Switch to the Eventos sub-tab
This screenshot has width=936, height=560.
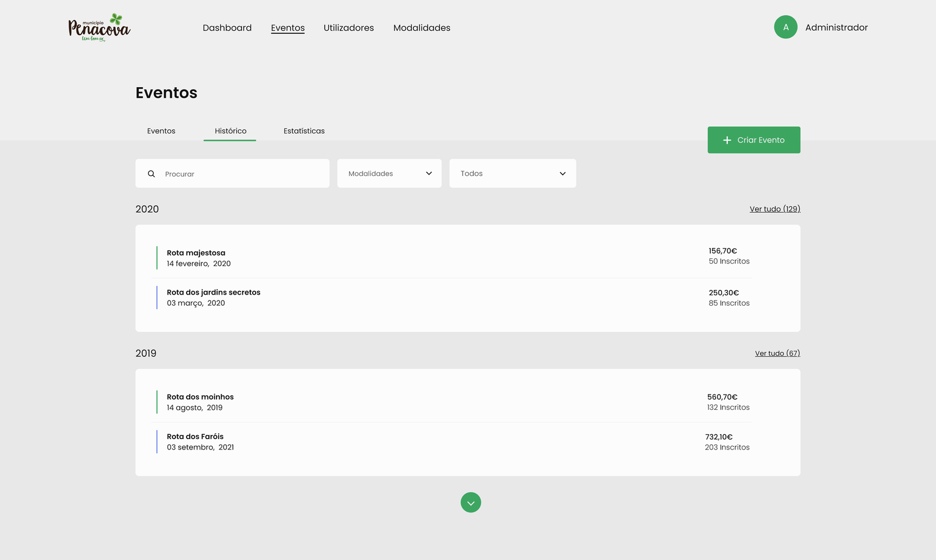[x=161, y=131]
